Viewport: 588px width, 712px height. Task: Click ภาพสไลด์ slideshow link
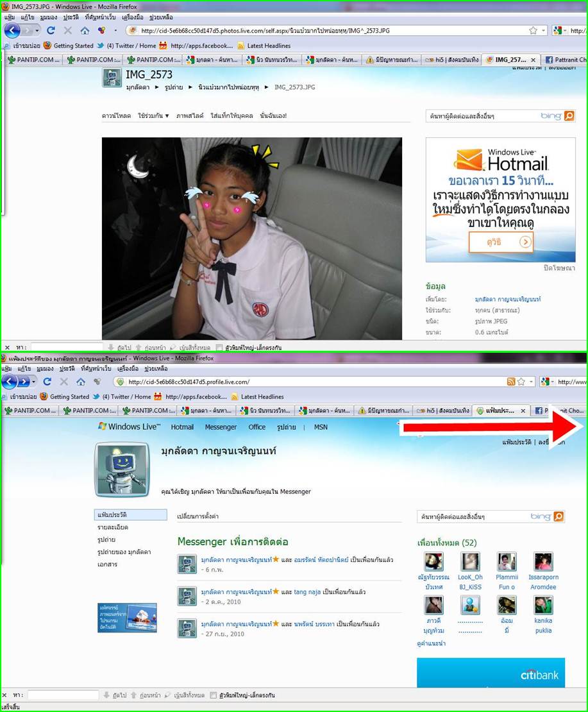(190, 116)
